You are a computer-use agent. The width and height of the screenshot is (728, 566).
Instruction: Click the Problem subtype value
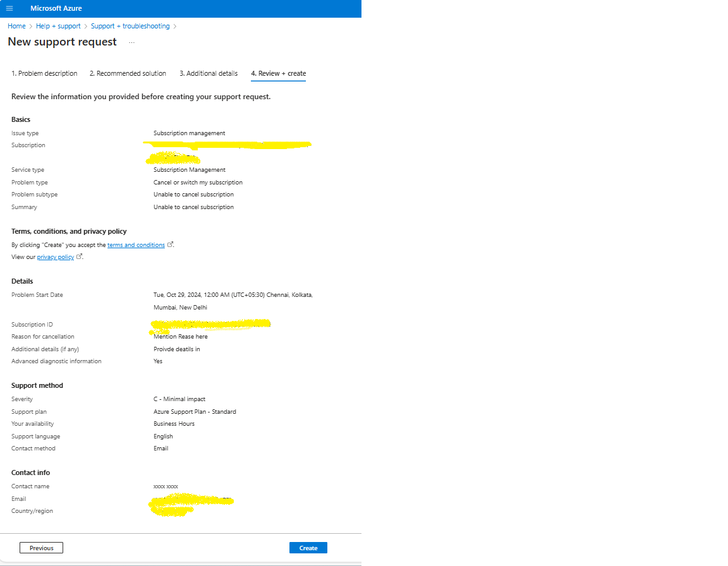193,195
